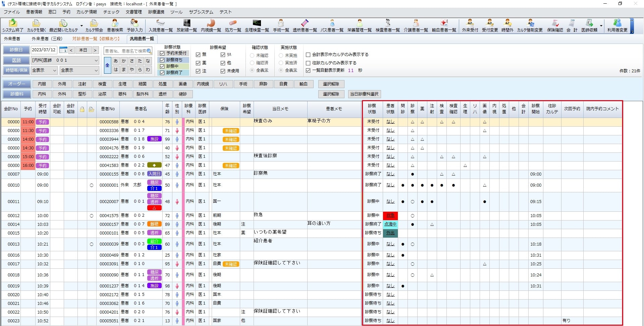Screen dimensions: 644x326
Task: Uncheck the 予約未受付 status checkbox
Action: pyautogui.click(x=162, y=53)
